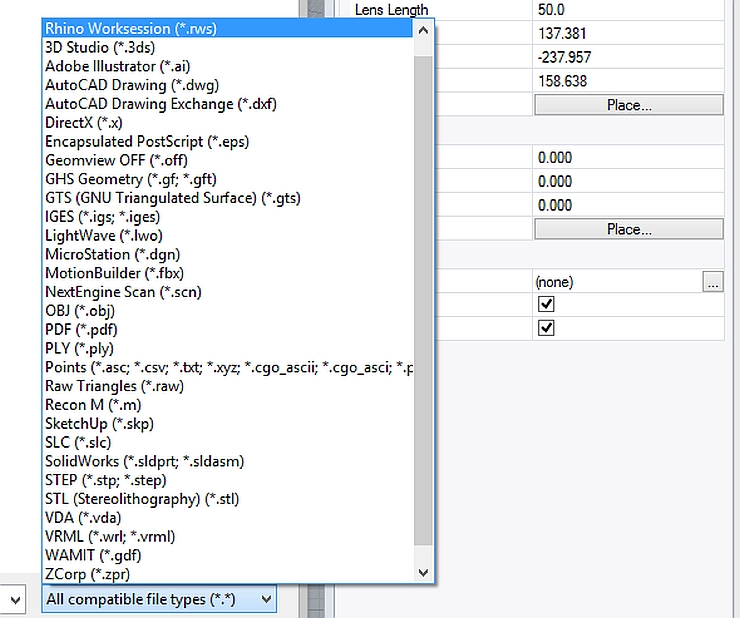This screenshot has width=740, height=618.
Task: Open All compatible file types dropdown
Action: 159,599
